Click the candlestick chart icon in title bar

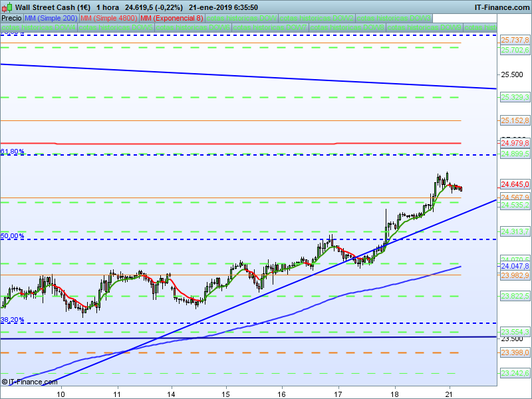7,7
